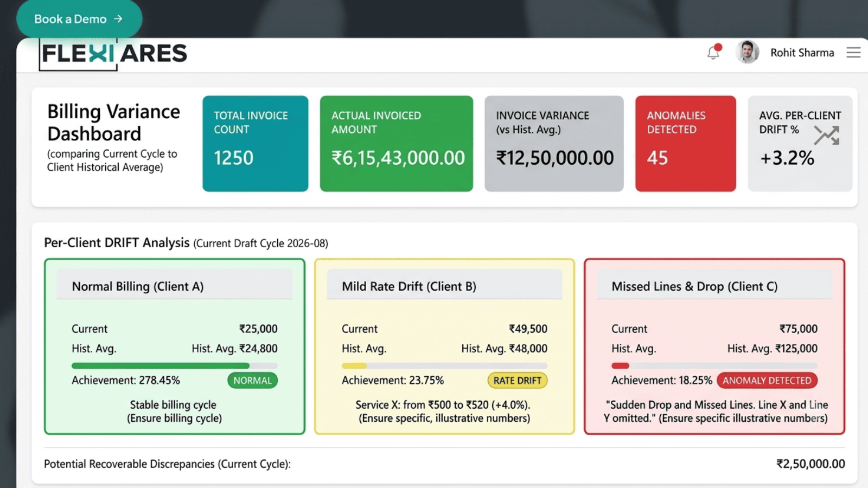Open the Invoice Variance card

pos(554,144)
